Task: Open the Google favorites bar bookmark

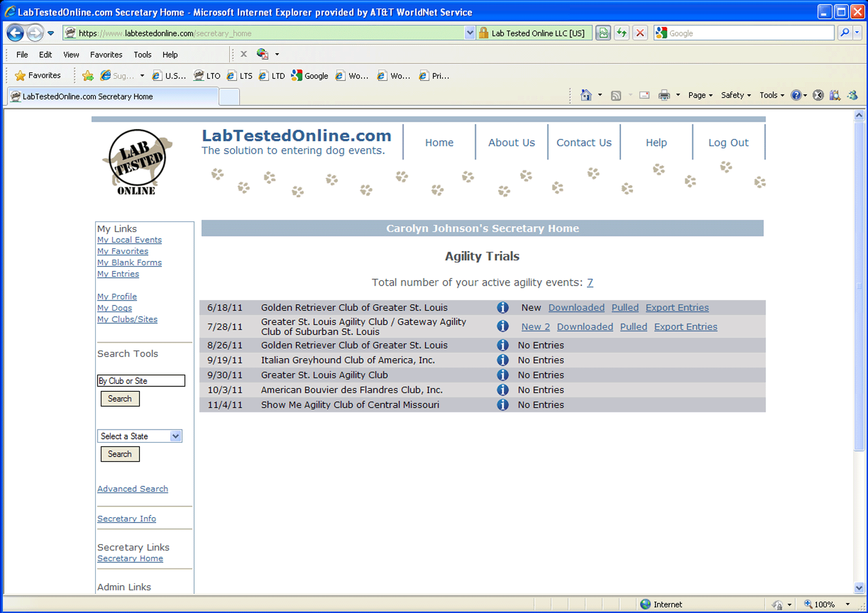Action: pos(310,76)
